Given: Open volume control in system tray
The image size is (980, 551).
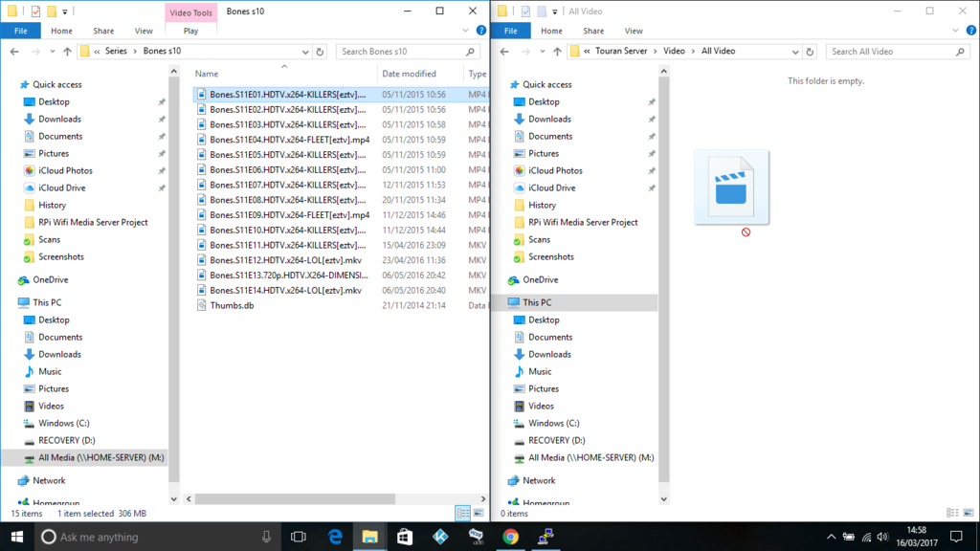Looking at the screenshot, I should tap(882, 537).
